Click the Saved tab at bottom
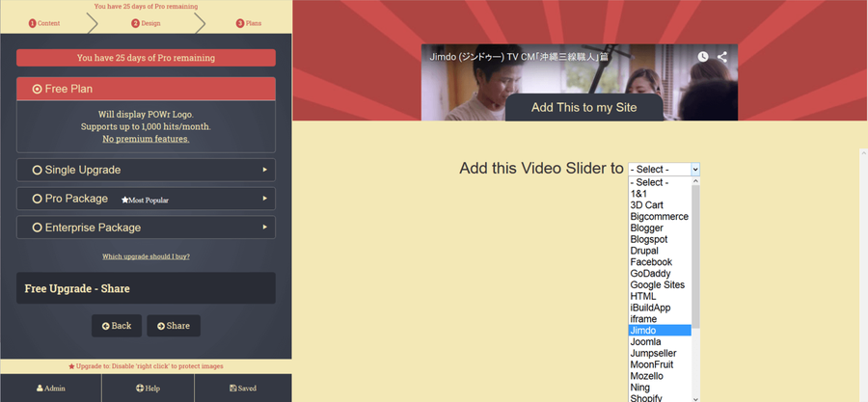868x402 pixels. [243, 389]
